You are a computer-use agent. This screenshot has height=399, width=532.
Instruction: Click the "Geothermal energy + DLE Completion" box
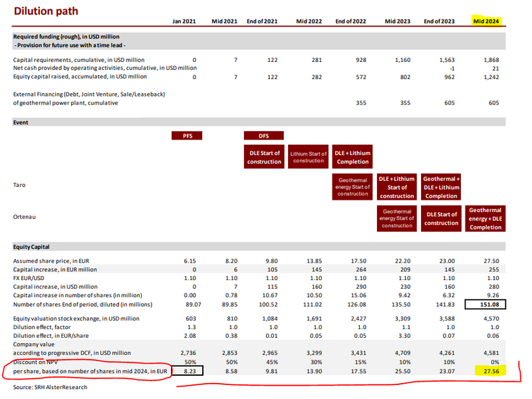pos(485,219)
